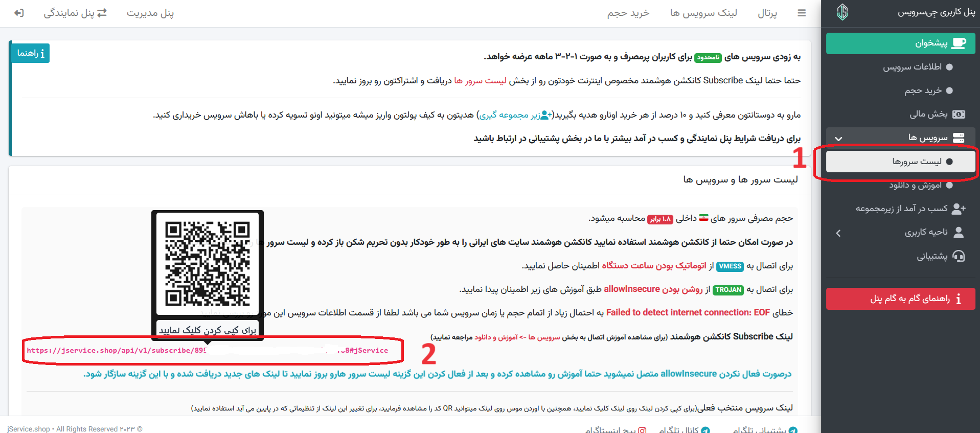Image resolution: width=980 pixels, height=433 pixels.
Task: Switch to پنل نمایندگی
Action: click(x=75, y=13)
